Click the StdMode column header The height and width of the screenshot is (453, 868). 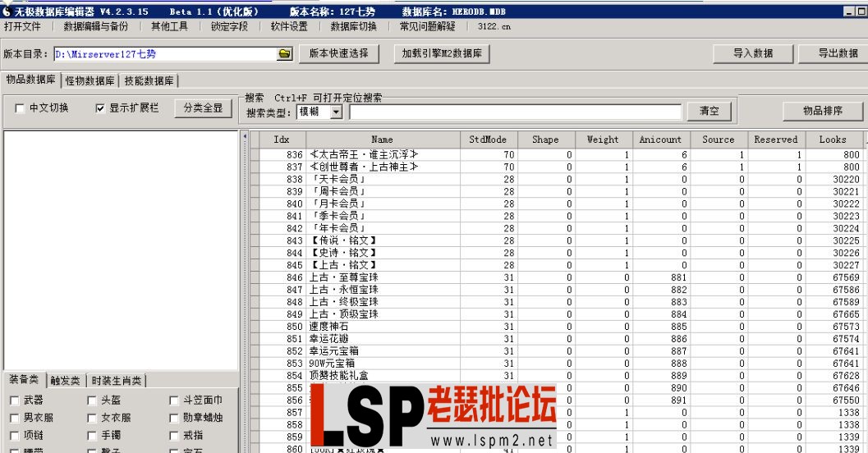pos(488,140)
